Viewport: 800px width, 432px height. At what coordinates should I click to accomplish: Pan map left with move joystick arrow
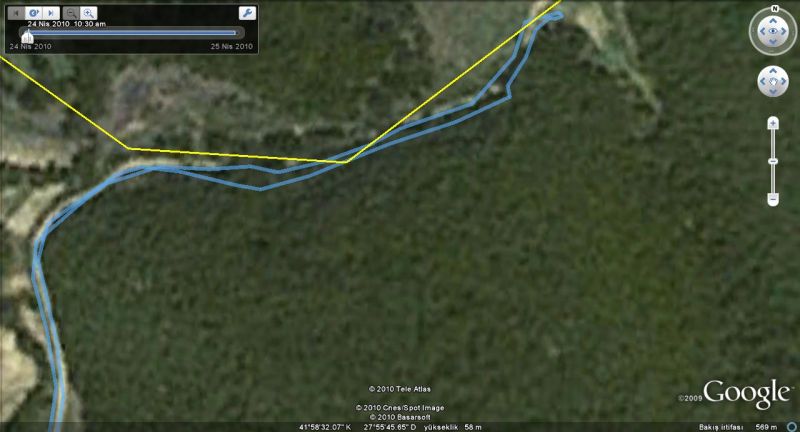[x=763, y=81]
